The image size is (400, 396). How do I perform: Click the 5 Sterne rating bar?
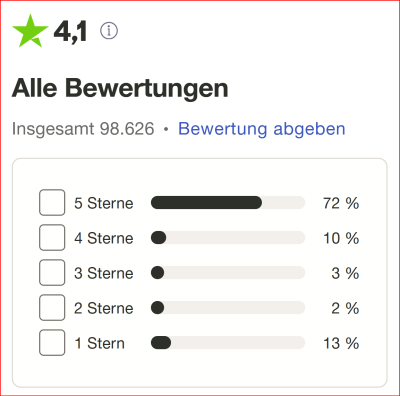click(228, 203)
